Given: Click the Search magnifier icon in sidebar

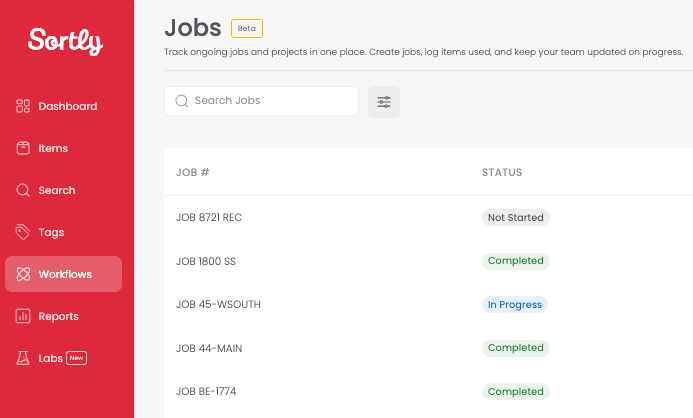Looking at the screenshot, I should click(x=23, y=190).
